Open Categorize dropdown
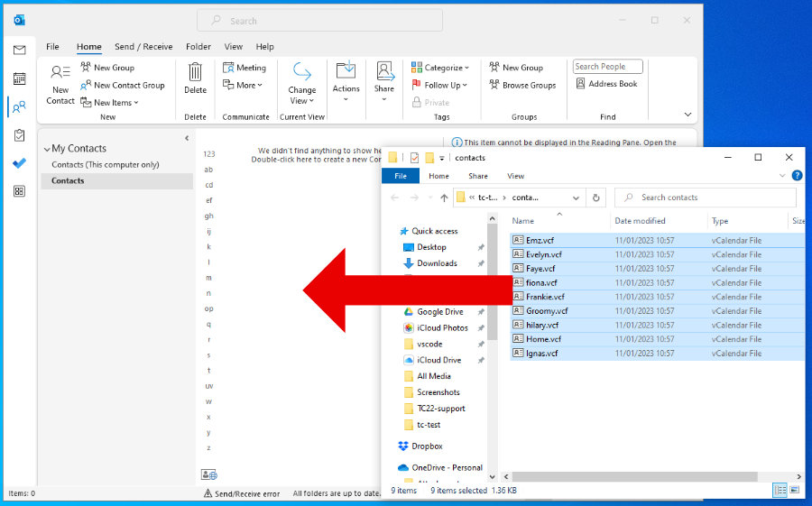 (x=440, y=68)
